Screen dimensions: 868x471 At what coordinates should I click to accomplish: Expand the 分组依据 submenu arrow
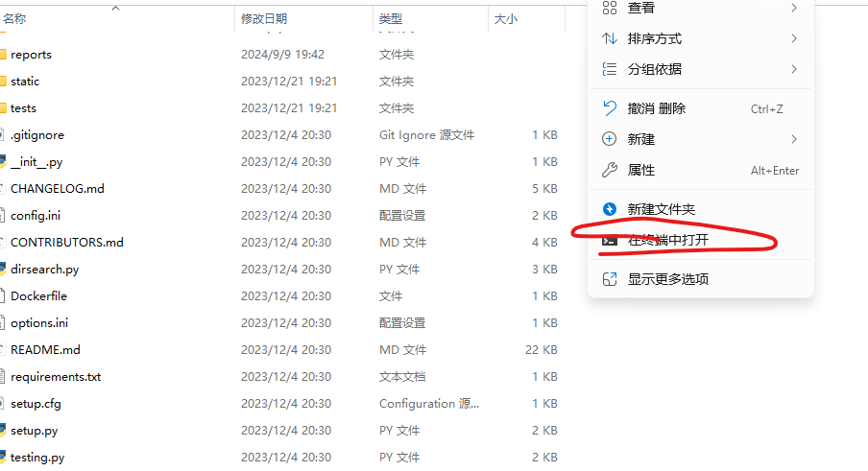[x=794, y=69]
